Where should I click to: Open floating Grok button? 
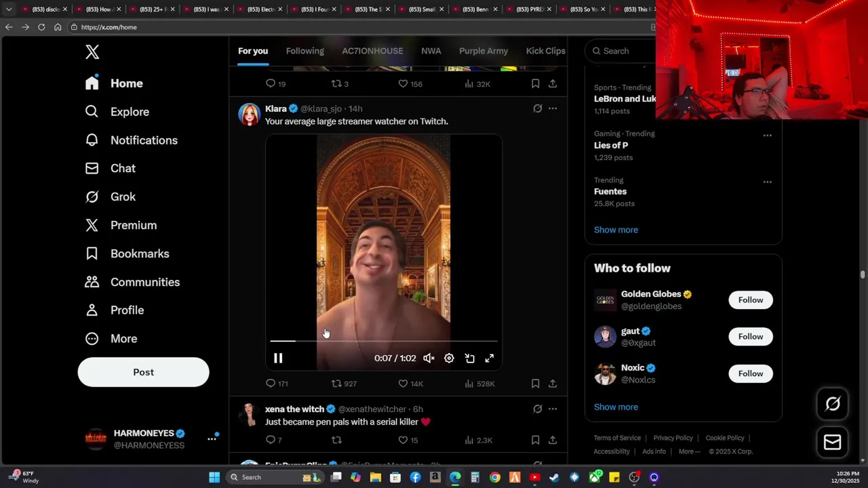coord(833,404)
